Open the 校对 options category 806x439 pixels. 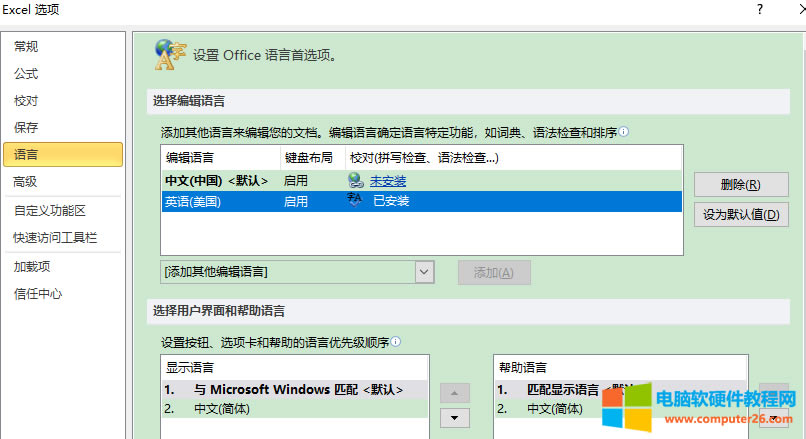pos(26,101)
